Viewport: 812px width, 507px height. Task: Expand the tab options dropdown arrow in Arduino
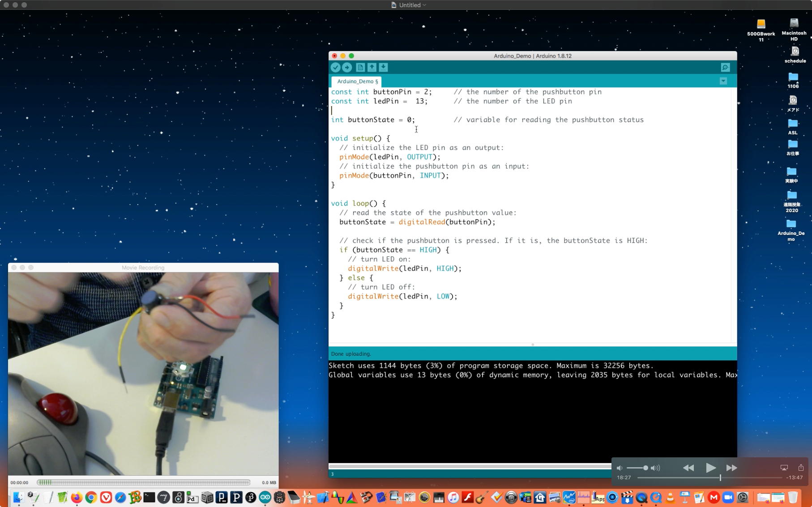(x=723, y=81)
